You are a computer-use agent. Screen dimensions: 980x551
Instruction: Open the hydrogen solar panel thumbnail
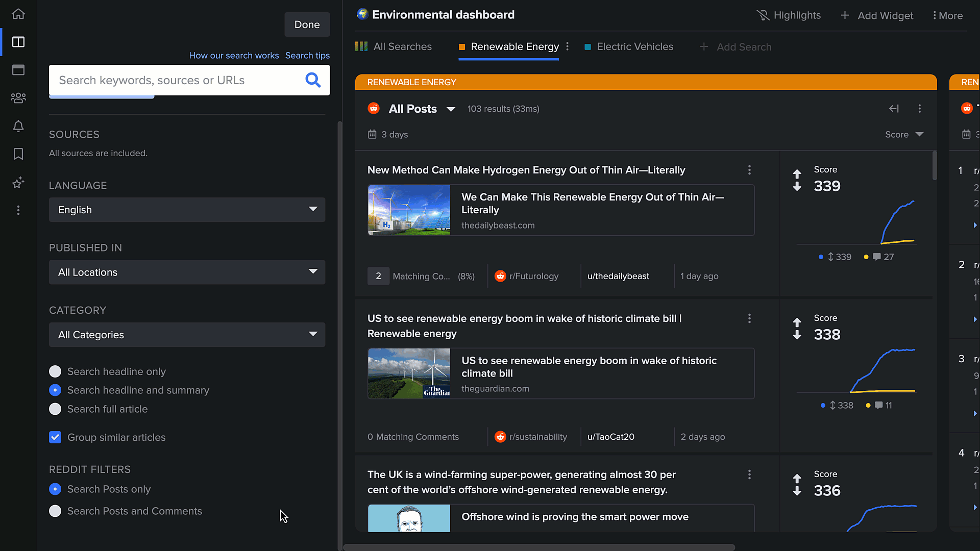[x=409, y=210]
